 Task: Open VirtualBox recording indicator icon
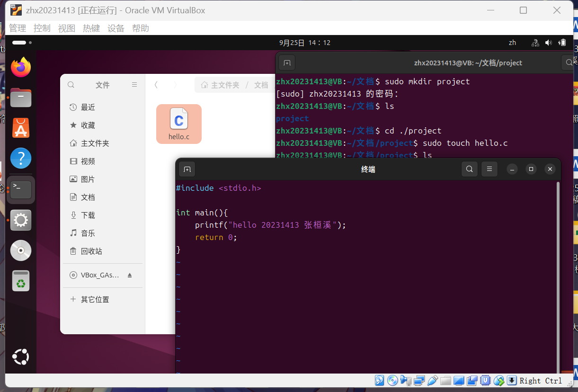[x=472, y=381]
